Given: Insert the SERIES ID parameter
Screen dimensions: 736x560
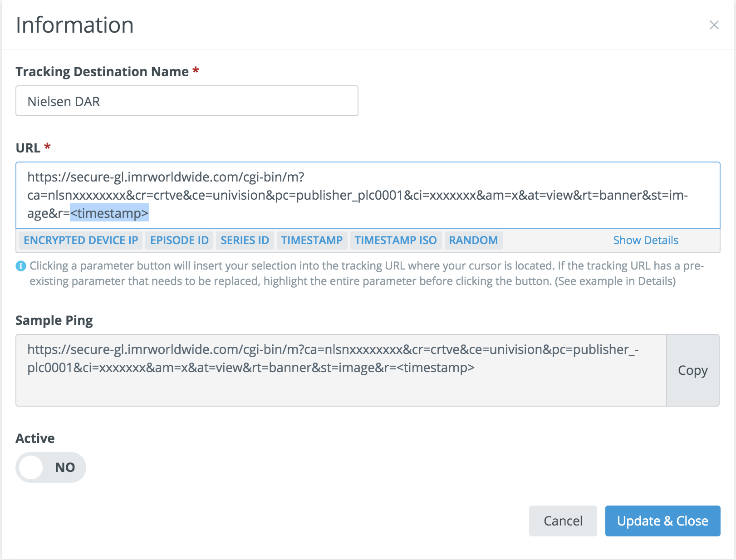Looking at the screenshot, I should [245, 240].
